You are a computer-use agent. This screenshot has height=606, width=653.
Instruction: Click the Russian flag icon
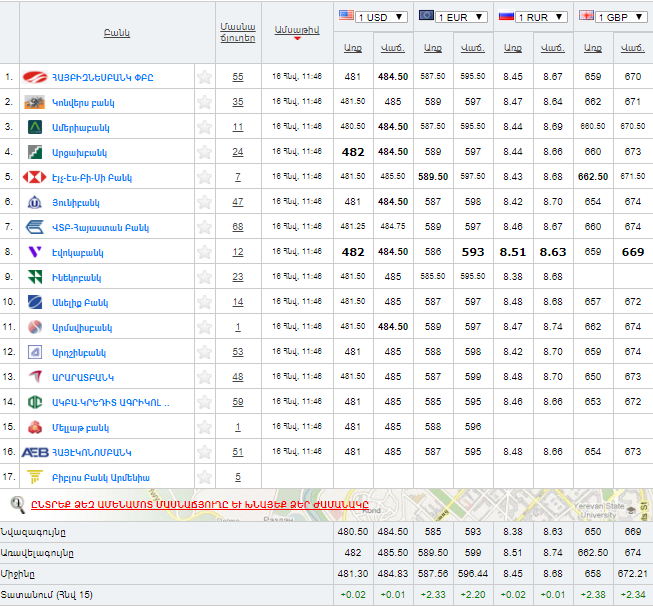click(x=506, y=16)
